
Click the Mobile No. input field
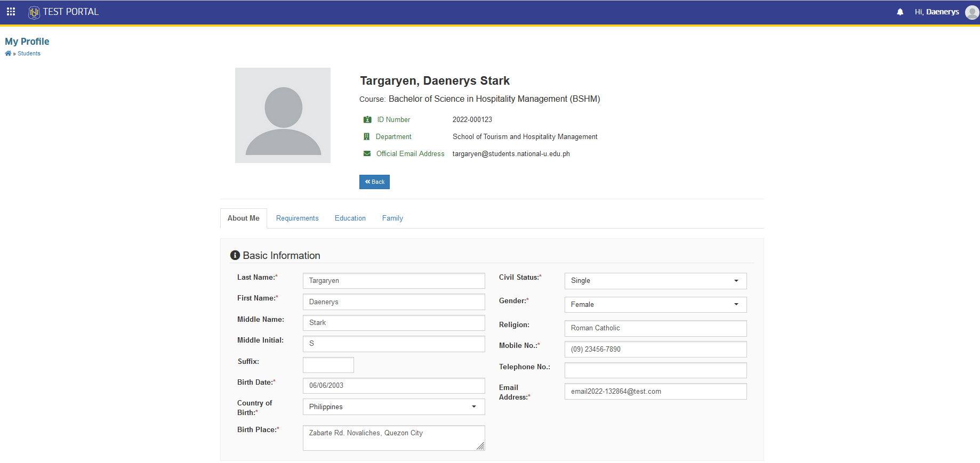coord(655,350)
